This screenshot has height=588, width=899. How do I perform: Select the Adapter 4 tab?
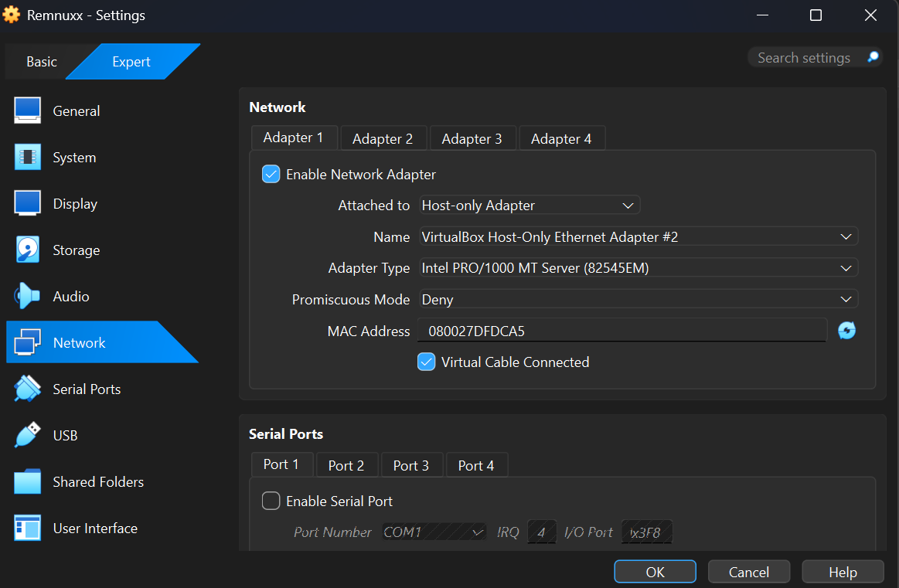coord(561,138)
